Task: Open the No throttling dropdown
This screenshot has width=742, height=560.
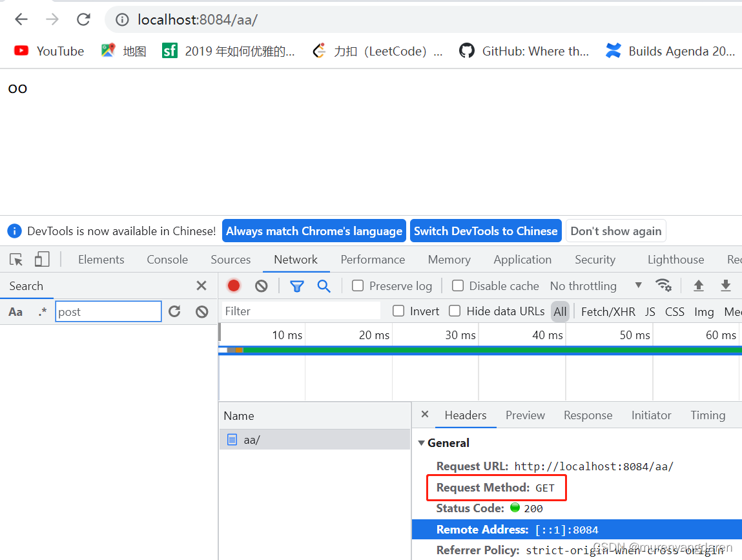Action: click(x=584, y=285)
